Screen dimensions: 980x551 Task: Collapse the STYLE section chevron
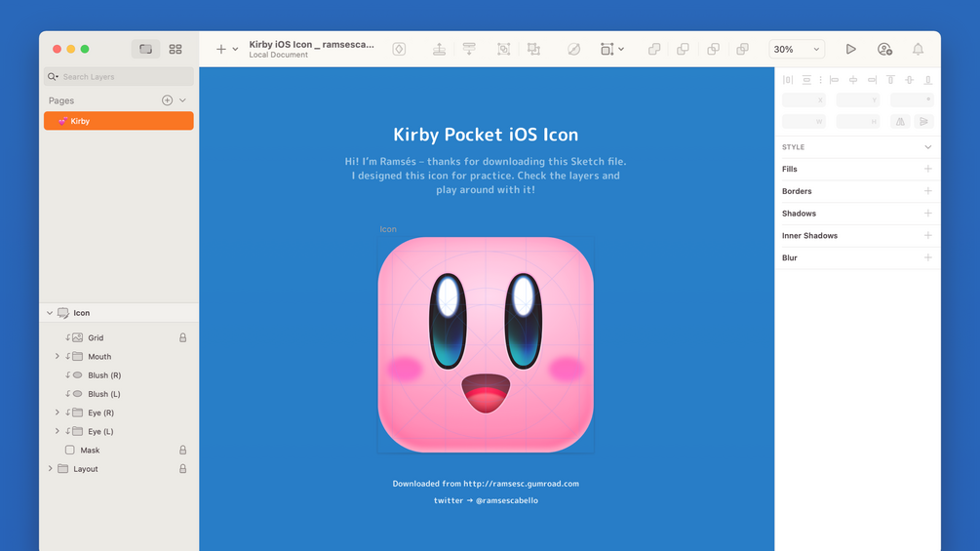coord(928,147)
